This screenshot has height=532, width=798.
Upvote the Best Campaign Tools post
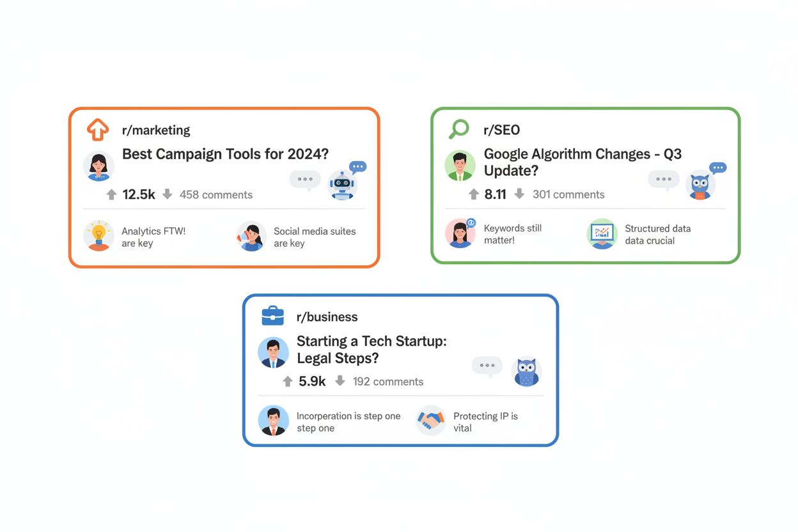(111, 194)
